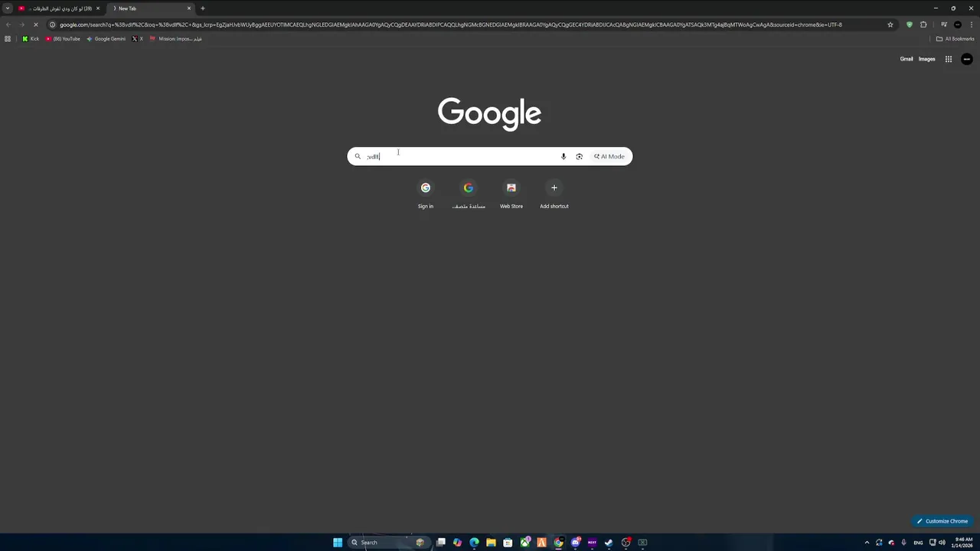Open Task View from taskbar
The image size is (980, 551).
[x=441, y=543]
